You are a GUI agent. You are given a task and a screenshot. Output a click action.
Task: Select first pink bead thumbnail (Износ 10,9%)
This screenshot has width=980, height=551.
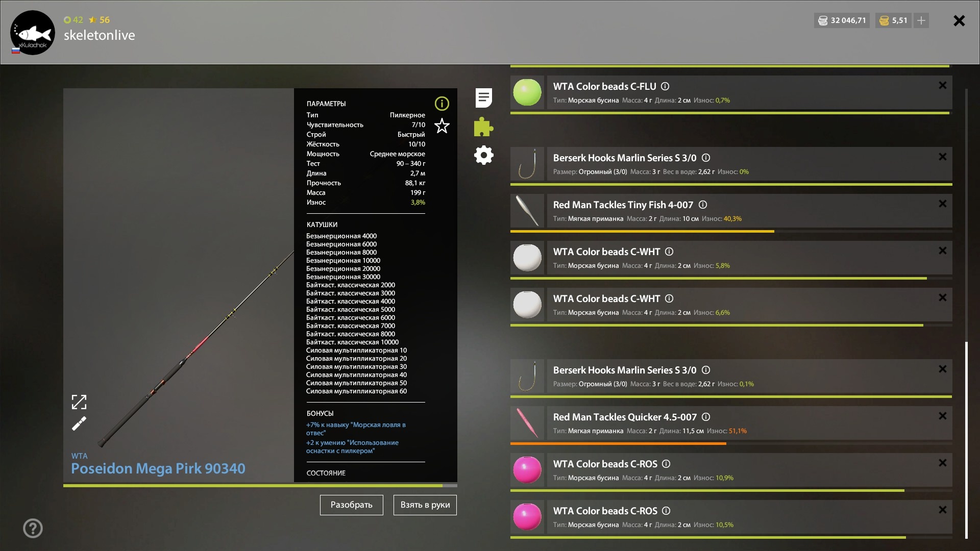pyautogui.click(x=527, y=470)
